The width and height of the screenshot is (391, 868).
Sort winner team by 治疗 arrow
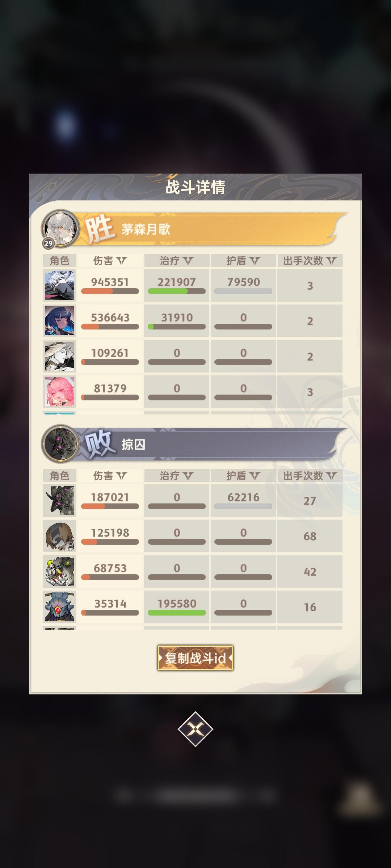[188, 261]
